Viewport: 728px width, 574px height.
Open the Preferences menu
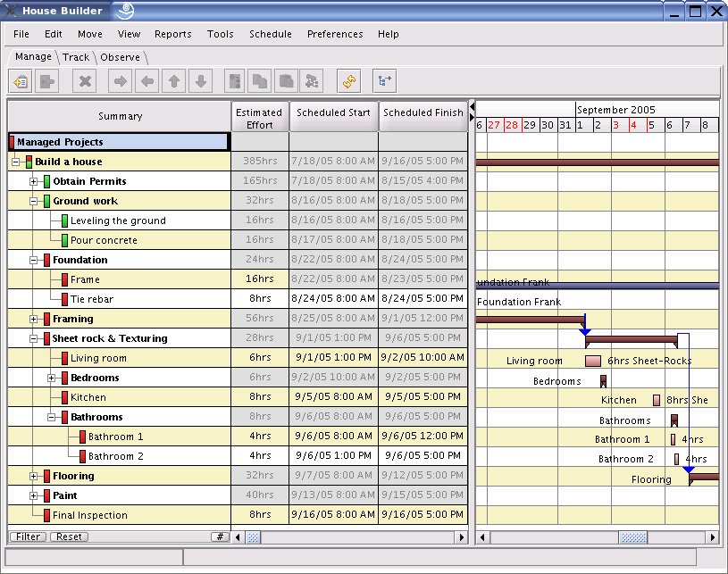coord(335,34)
